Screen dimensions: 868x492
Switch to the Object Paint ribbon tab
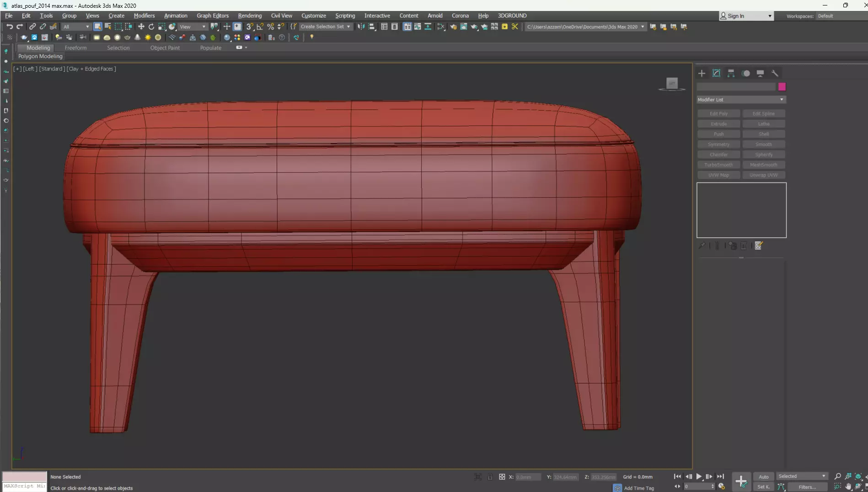click(x=165, y=48)
